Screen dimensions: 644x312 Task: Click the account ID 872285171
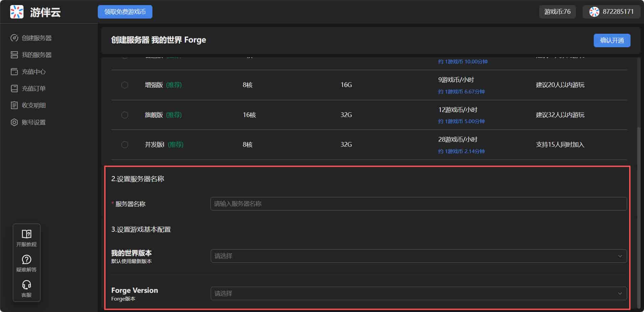618,12
